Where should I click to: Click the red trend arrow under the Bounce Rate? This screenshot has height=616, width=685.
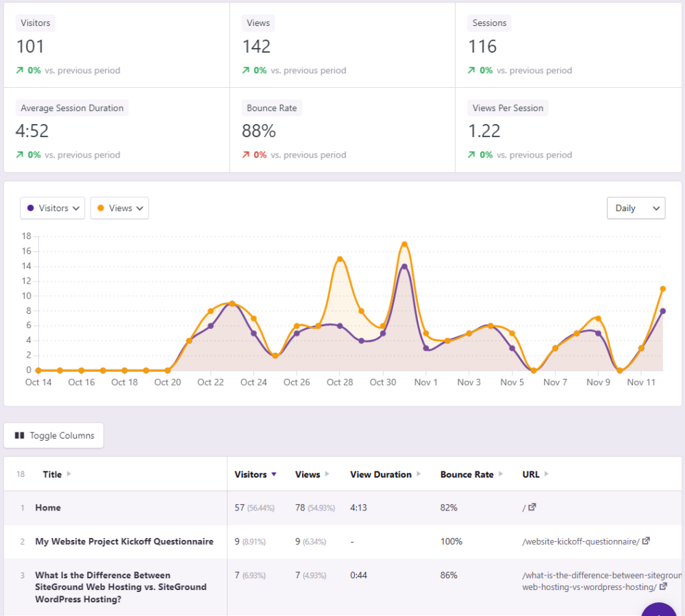(x=247, y=155)
